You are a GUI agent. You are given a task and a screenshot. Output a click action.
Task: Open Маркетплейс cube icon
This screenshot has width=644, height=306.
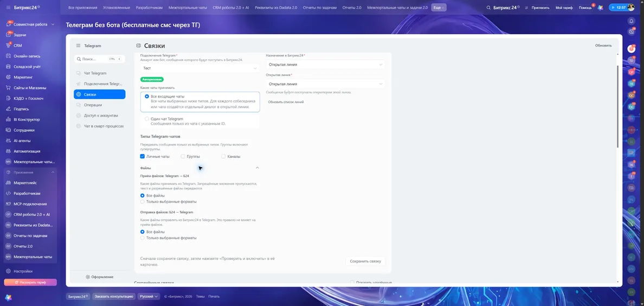[8, 183]
